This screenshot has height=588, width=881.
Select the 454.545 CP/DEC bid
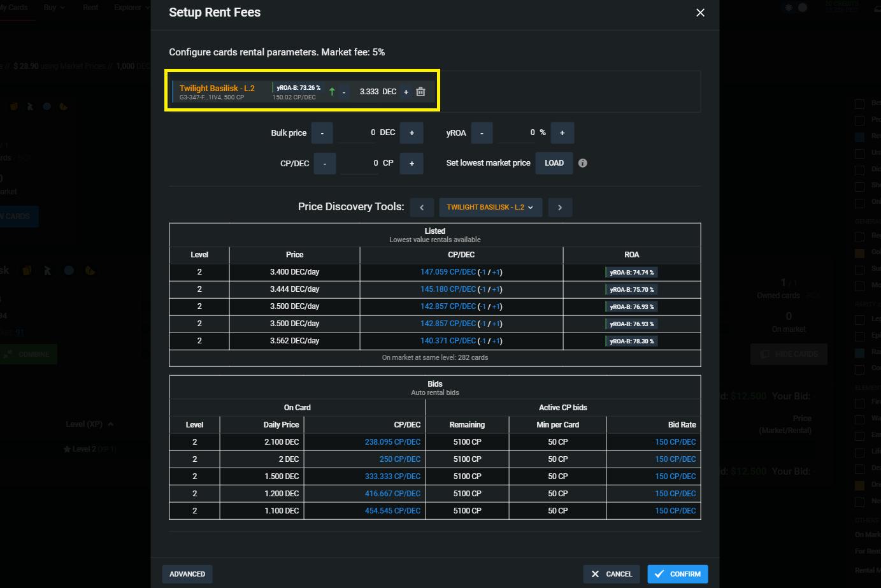click(392, 511)
